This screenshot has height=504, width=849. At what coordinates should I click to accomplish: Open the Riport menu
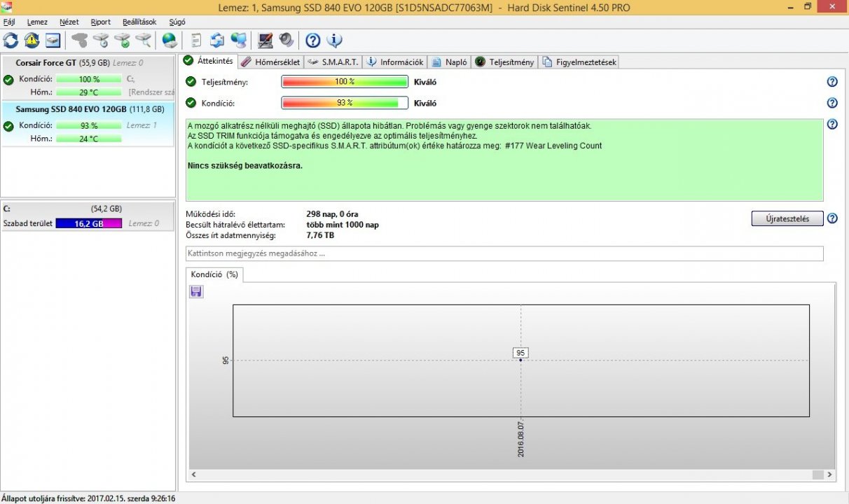101,22
